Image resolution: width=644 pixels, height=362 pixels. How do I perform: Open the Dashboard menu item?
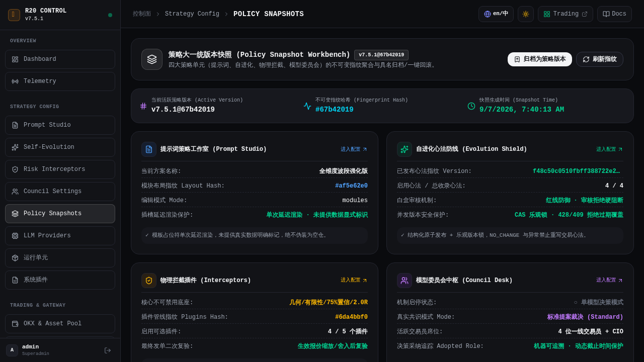click(60, 59)
